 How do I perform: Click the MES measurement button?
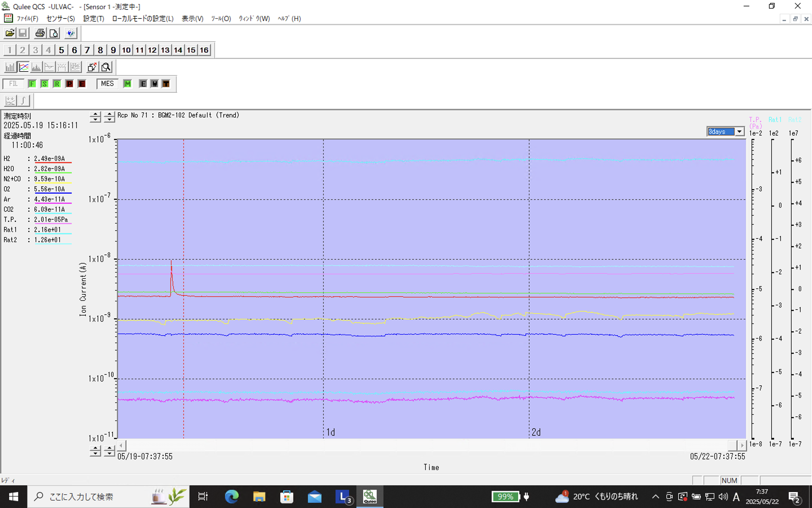pyautogui.click(x=107, y=84)
